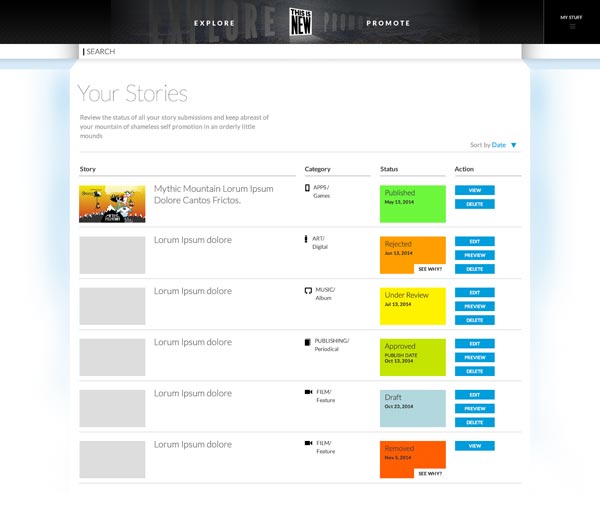The width and height of the screenshot is (600, 531).
Task: Click the Music/Album headphones category icon
Action: pos(308,290)
